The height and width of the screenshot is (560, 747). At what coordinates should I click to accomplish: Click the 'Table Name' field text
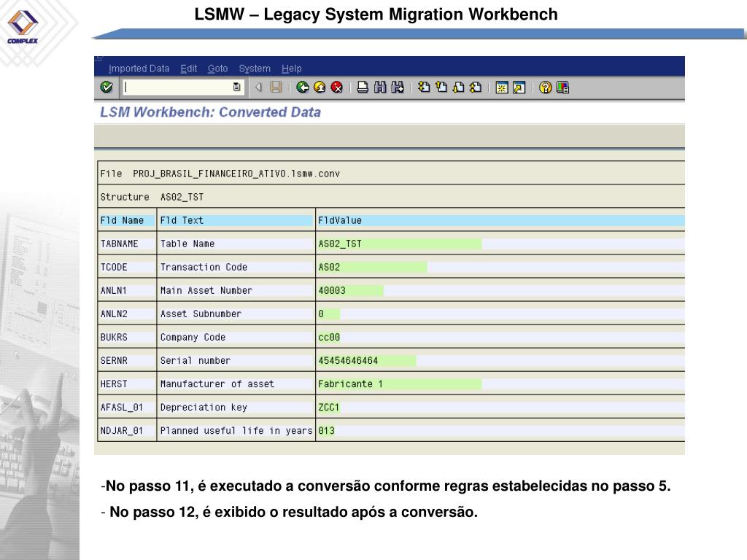tap(187, 244)
